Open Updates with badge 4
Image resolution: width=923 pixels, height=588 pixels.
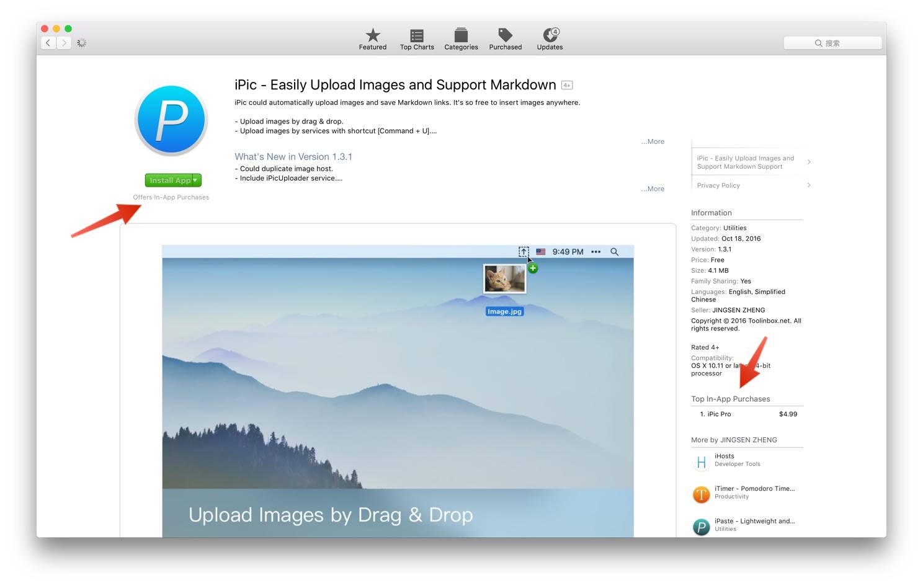550,35
